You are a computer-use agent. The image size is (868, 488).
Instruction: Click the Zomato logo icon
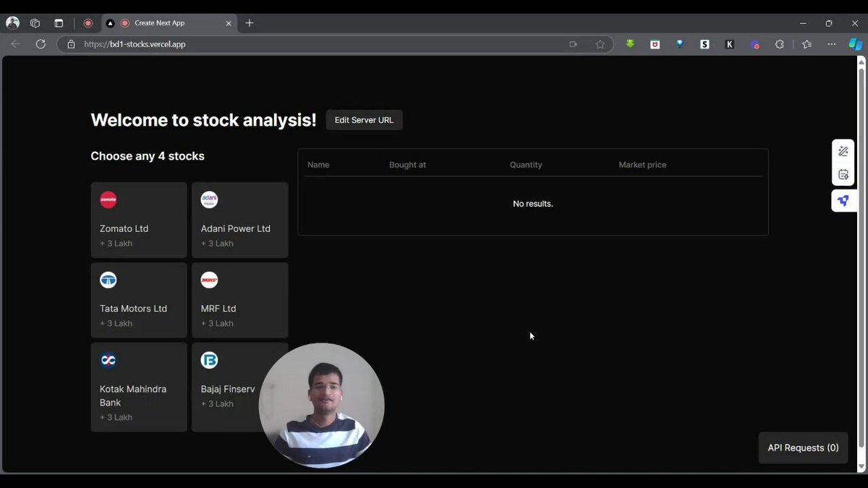[x=108, y=200]
